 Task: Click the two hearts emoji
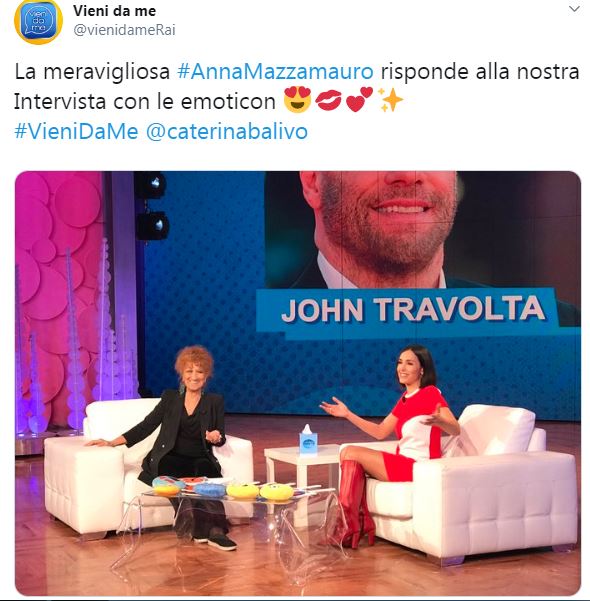coord(359,100)
